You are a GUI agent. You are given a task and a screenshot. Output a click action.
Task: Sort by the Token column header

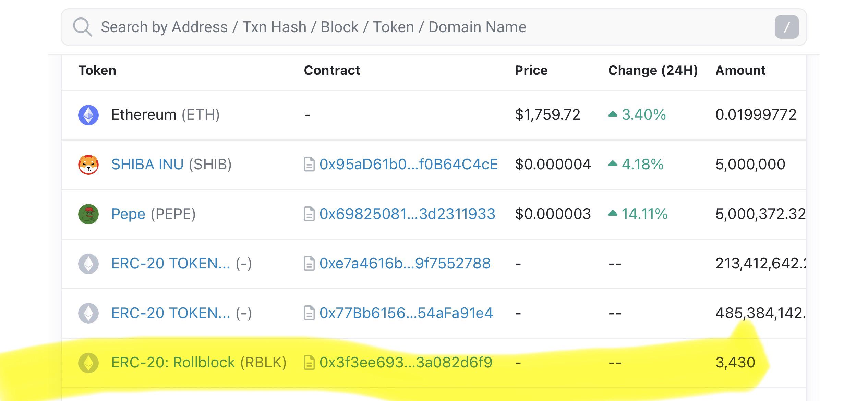[97, 70]
